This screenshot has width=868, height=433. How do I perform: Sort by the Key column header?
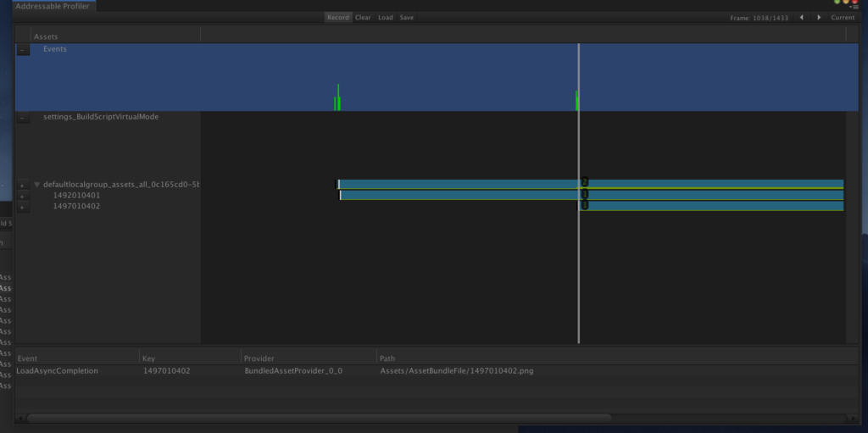pyautogui.click(x=191, y=358)
